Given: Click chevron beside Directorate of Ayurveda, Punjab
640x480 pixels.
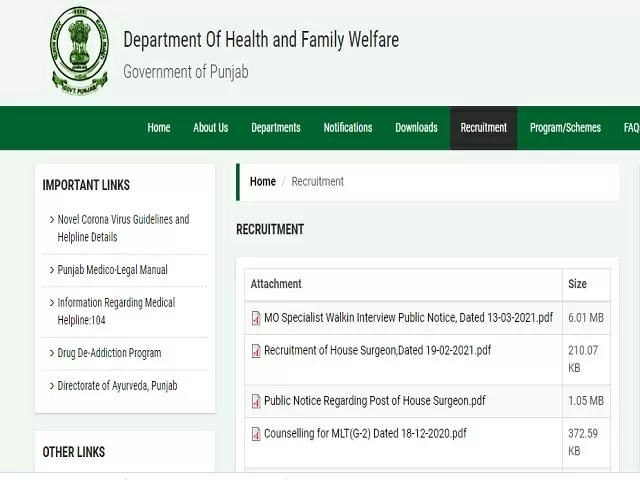Looking at the screenshot, I should (x=52, y=386).
